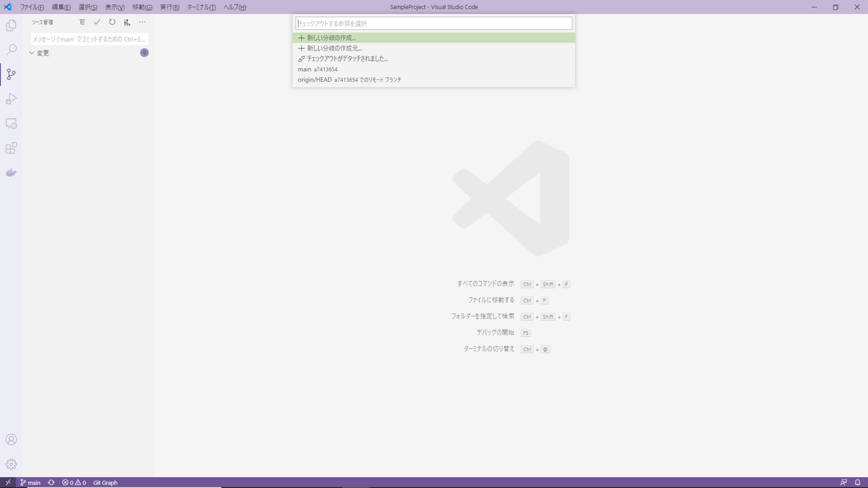Open the 編集(E) menu
Viewport: 868px width, 488px height.
(x=61, y=7)
